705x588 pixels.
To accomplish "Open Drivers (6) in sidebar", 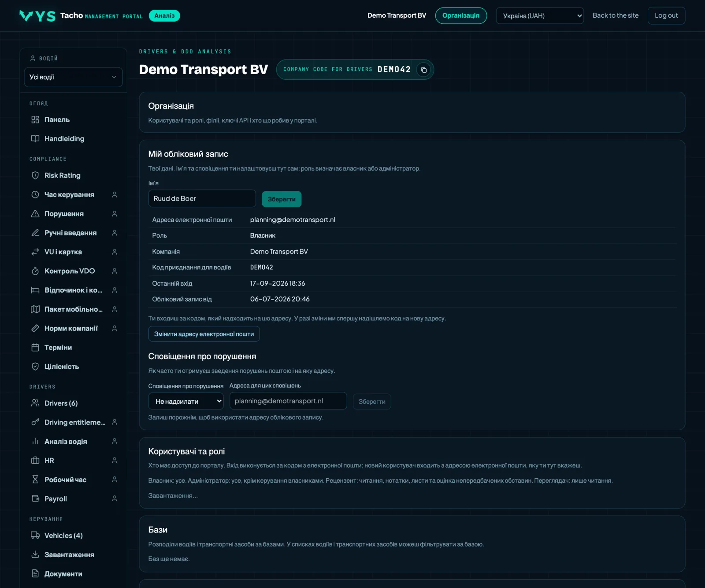I will pos(61,403).
